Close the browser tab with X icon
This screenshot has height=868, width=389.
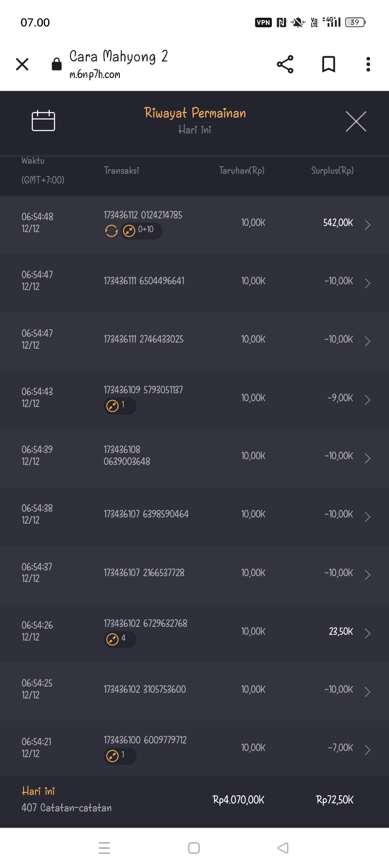tap(22, 64)
